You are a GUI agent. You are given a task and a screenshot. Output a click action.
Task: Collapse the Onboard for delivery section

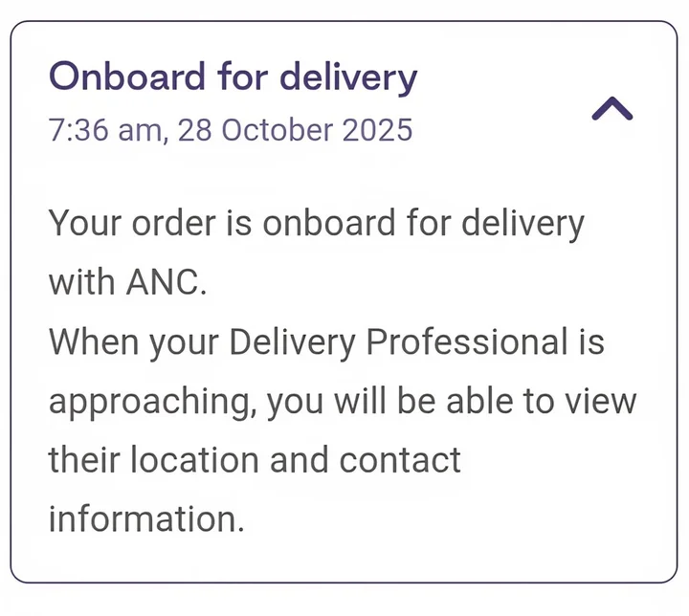click(x=612, y=109)
